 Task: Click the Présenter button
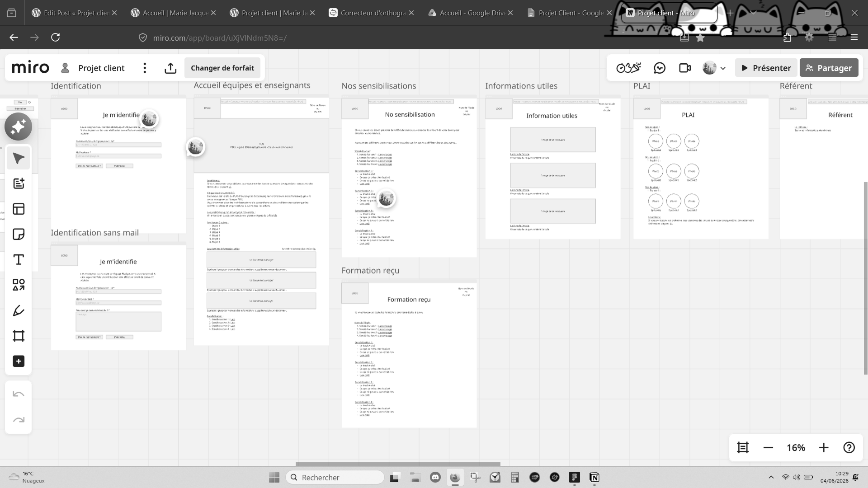[x=766, y=68]
